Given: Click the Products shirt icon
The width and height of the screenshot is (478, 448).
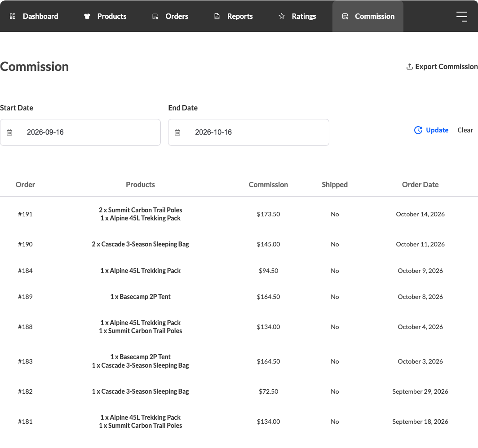Looking at the screenshot, I should point(87,16).
